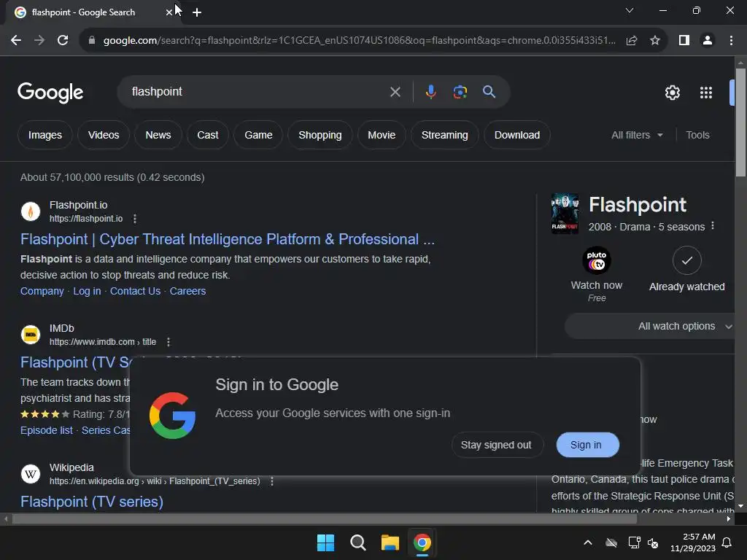Select the Streaming filter chip
Viewport: 747px width, 560px height.
444,135
